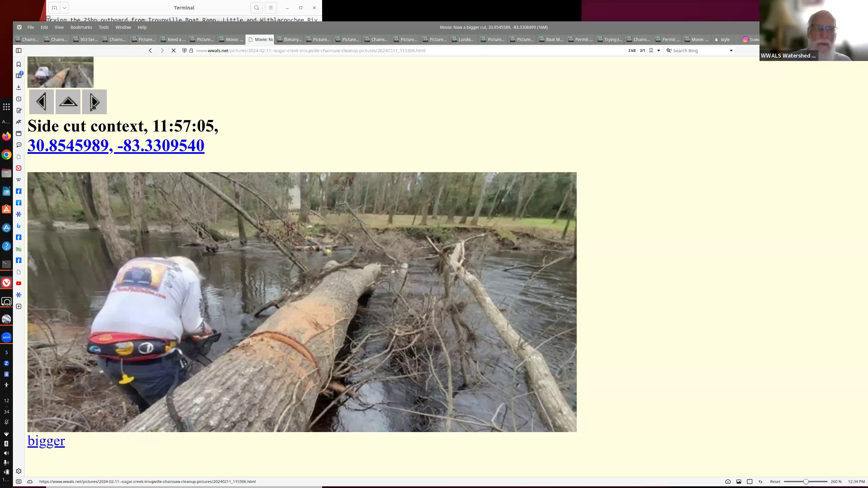The image size is (868, 488).
Task: Open the Downloads panel icon
Action: (19, 87)
